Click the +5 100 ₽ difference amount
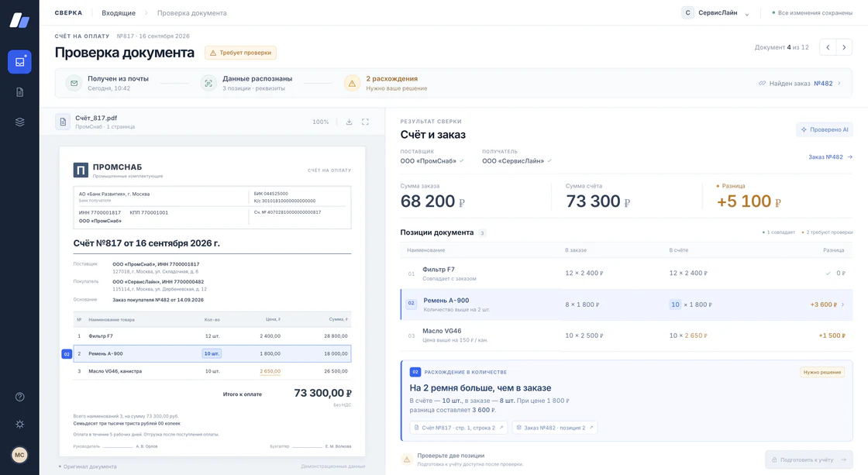868x475 pixels. 749,201
